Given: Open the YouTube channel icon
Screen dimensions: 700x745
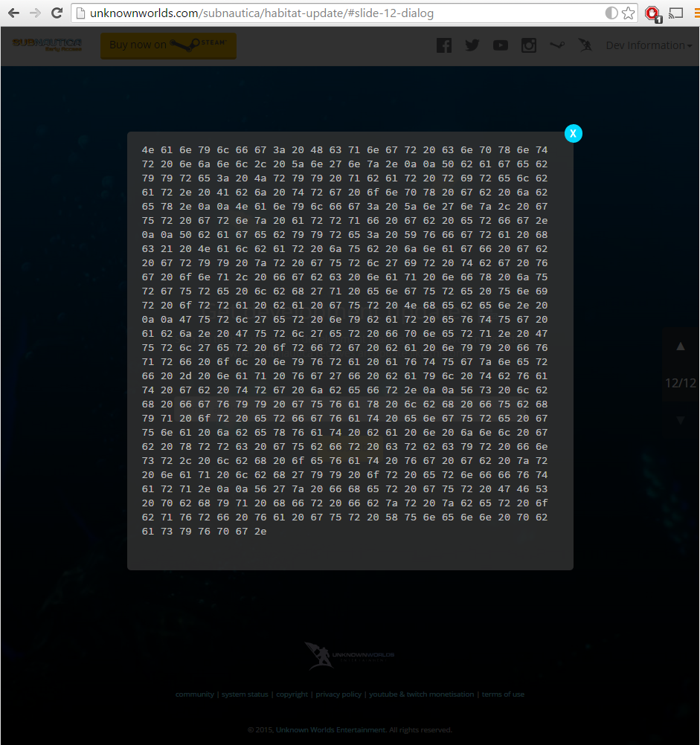Looking at the screenshot, I should pyautogui.click(x=501, y=45).
